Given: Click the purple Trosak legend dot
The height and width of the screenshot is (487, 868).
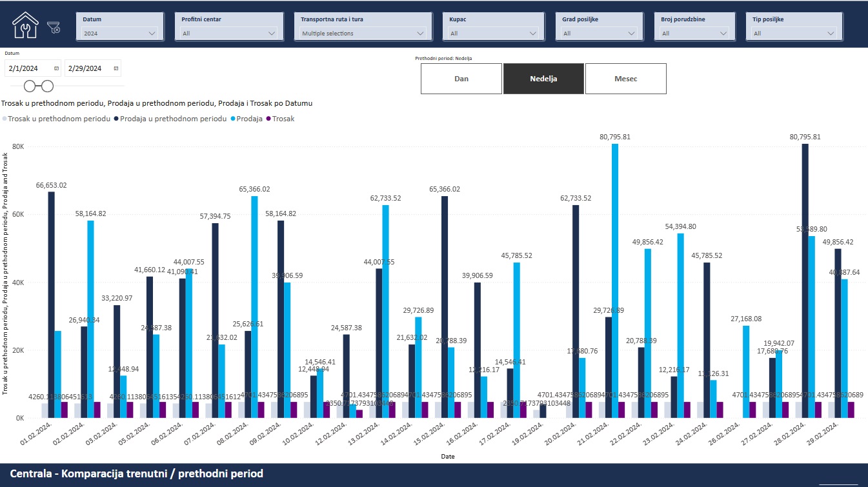Looking at the screenshot, I should (268, 119).
